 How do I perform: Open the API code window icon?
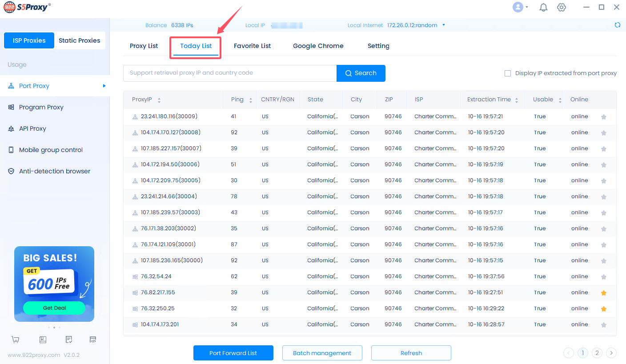point(93,340)
